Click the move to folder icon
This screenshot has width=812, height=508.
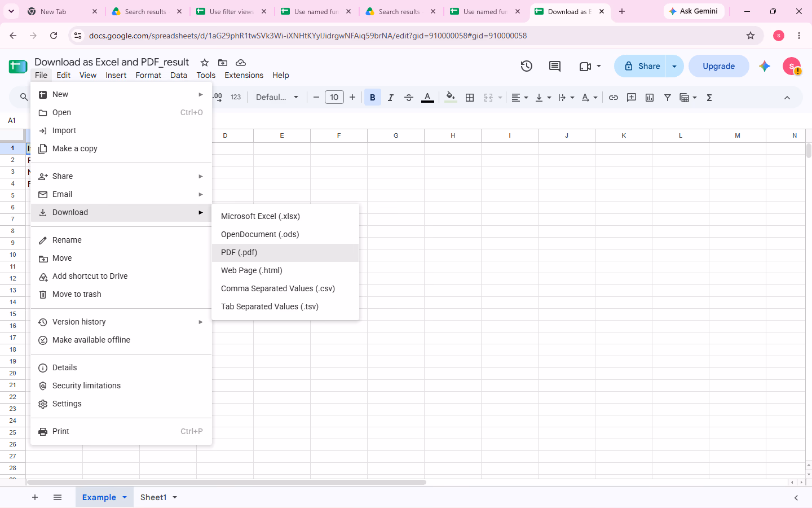223,63
